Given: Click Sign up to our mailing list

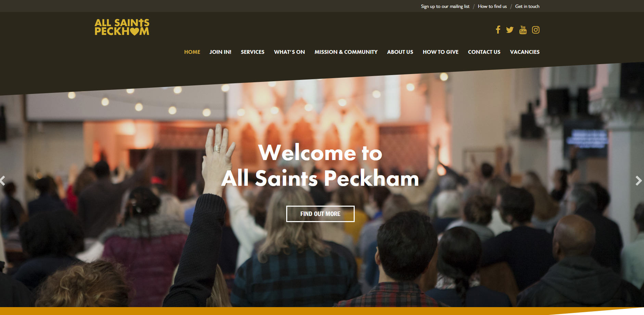Looking at the screenshot, I should click(x=445, y=6).
